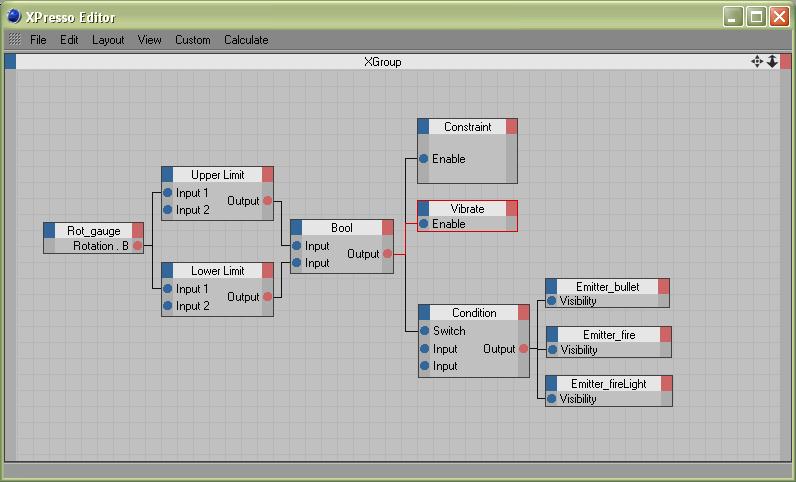Screen dimensions: 796x482
Task: Click Lower Limit's Input 2 port
Action: pyautogui.click(x=168, y=306)
